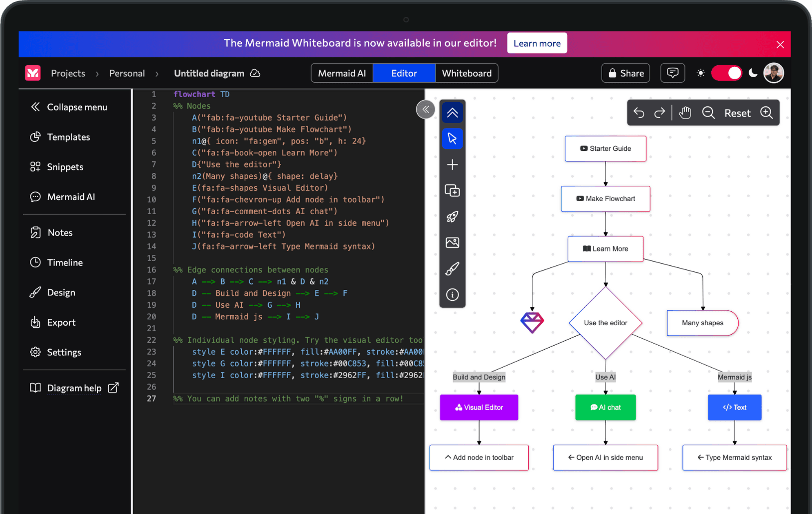The width and height of the screenshot is (812, 514).
Task: Click the info icon in toolbar
Action: pos(452,295)
